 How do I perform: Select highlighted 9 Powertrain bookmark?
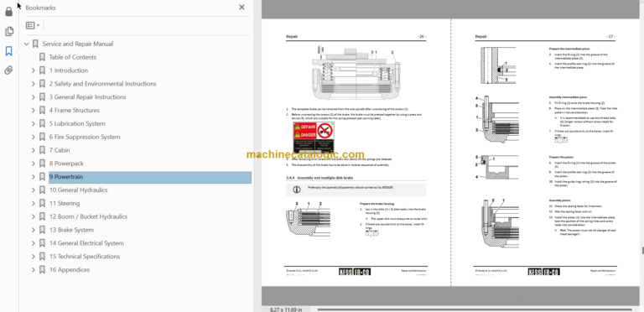[x=150, y=177]
